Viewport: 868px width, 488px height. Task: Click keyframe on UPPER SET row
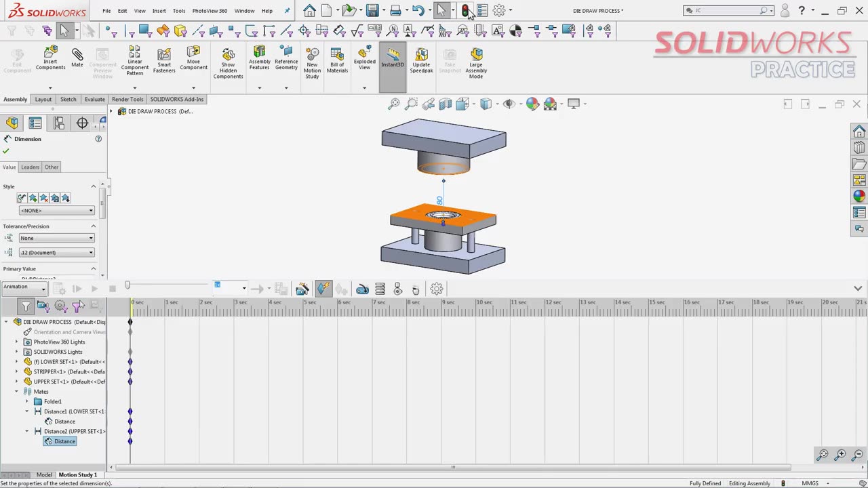pyautogui.click(x=130, y=382)
